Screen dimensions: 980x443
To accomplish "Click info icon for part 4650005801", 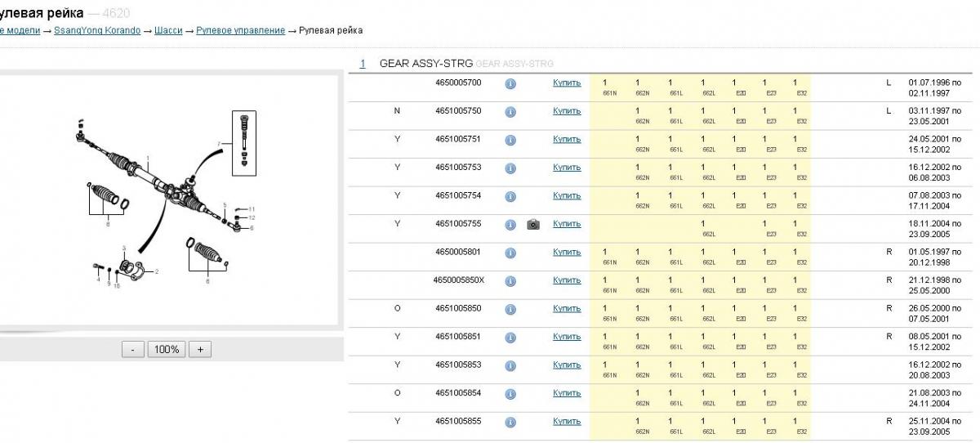I will pyautogui.click(x=510, y=253).
